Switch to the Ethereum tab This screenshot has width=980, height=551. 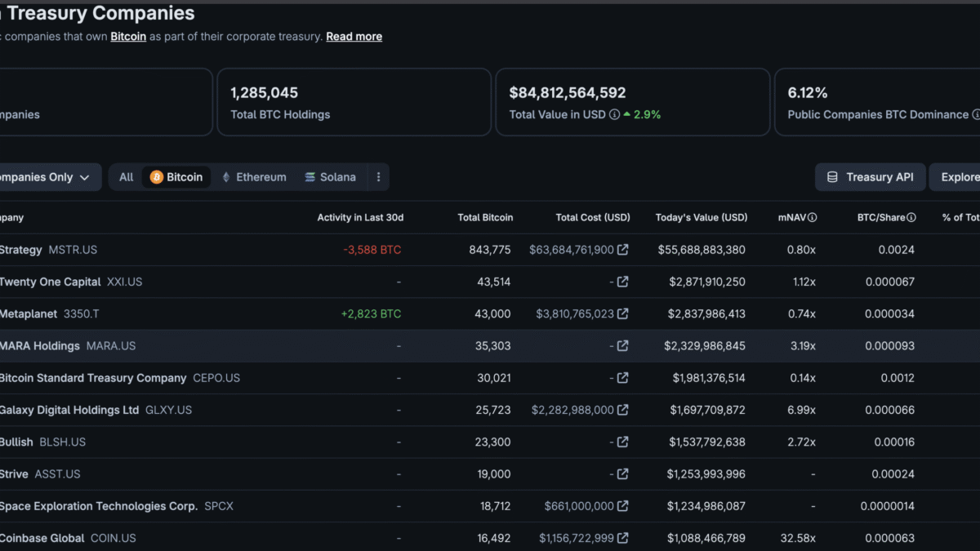[253, 177]
